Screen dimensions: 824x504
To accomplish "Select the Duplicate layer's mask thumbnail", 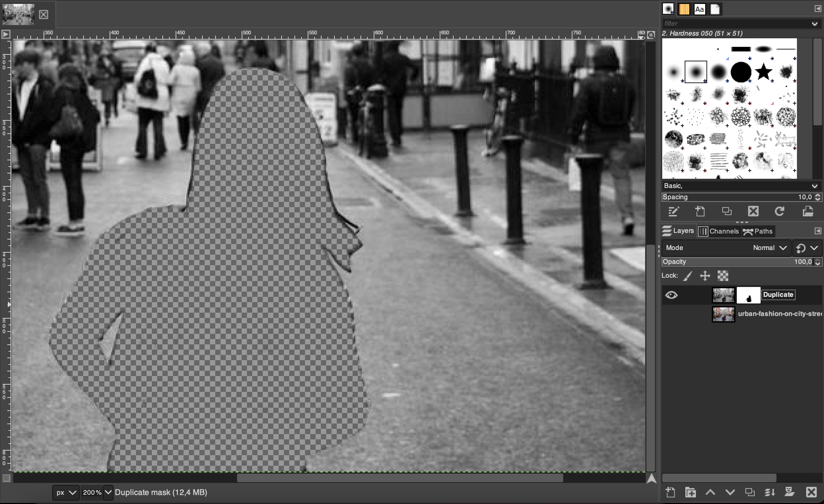I will 748,295.
